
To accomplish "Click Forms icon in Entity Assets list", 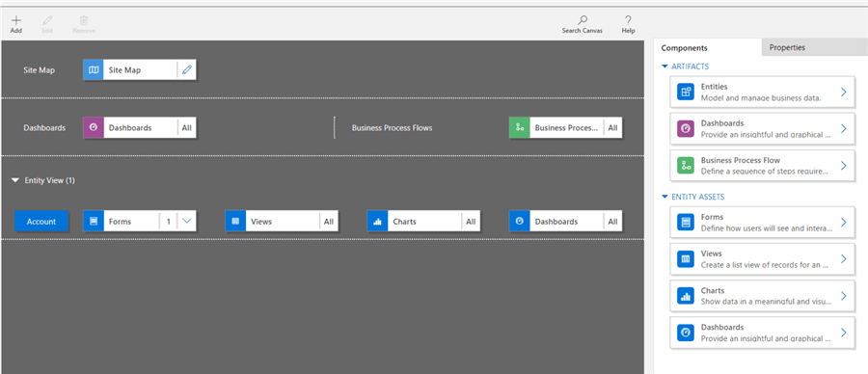I will [686, 223].
